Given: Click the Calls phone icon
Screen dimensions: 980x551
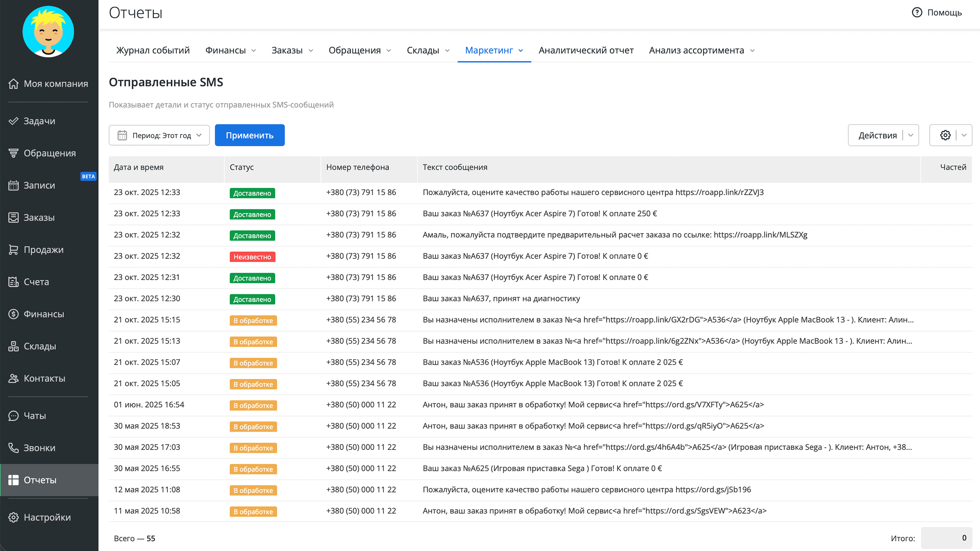Looking at the screenshot, I should point(13,448).
